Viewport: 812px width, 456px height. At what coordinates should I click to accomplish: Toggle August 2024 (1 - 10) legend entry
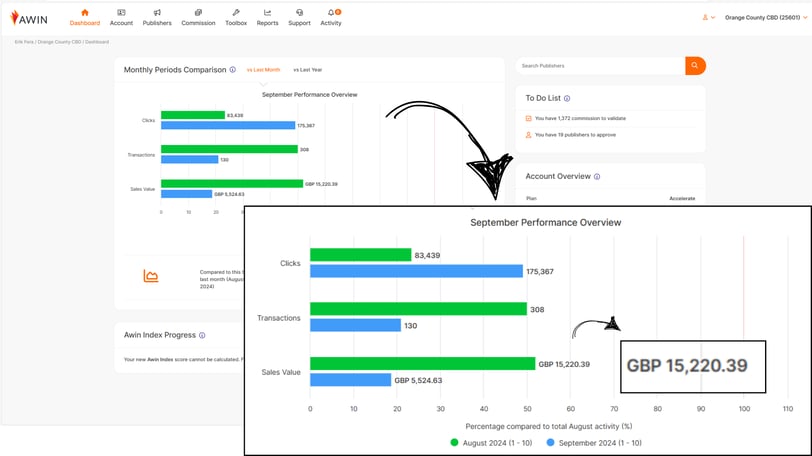[x=491, y=443]
